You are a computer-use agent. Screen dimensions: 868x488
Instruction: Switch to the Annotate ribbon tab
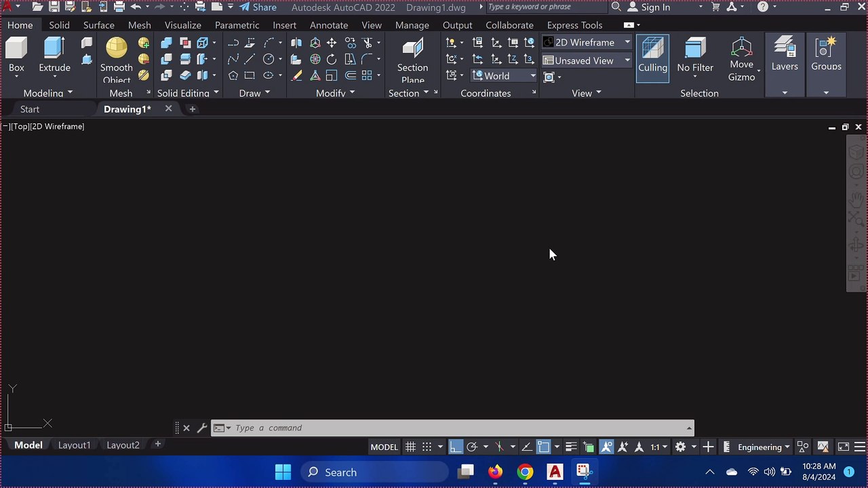329,25
